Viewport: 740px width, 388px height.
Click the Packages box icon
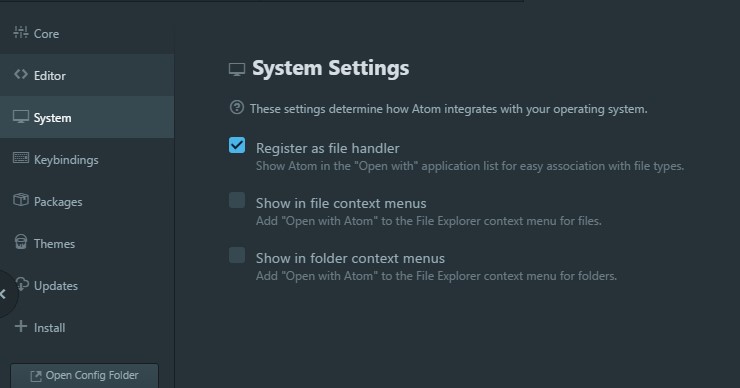(x=21, y=200)
